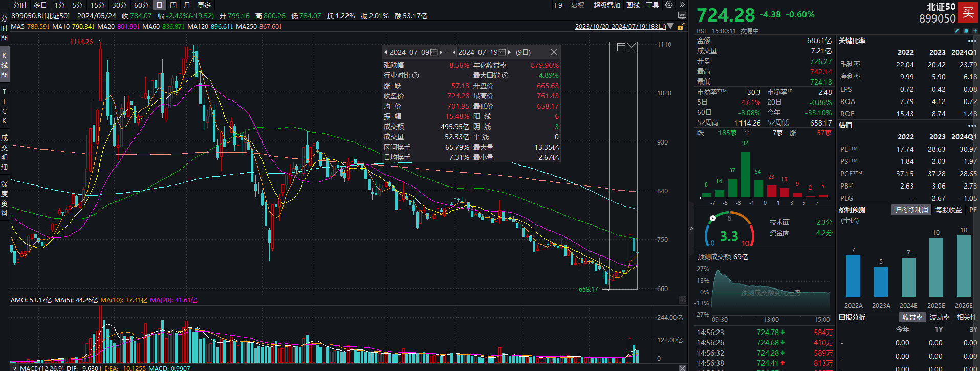Viewport: 980px width, 371px height.
Task: Click the red 买 buy button
Action: [968, 13]
